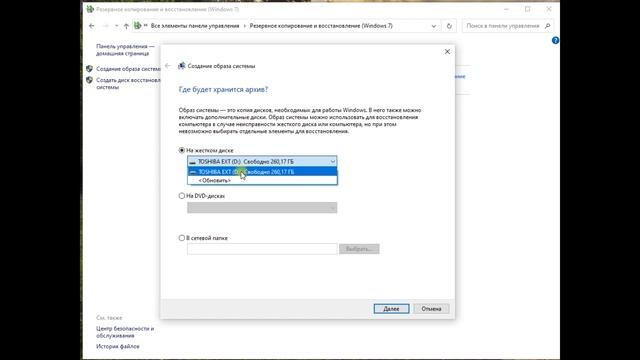Refresh the page with the refresh icon
The image size is (640, 360).
(449, 26)
